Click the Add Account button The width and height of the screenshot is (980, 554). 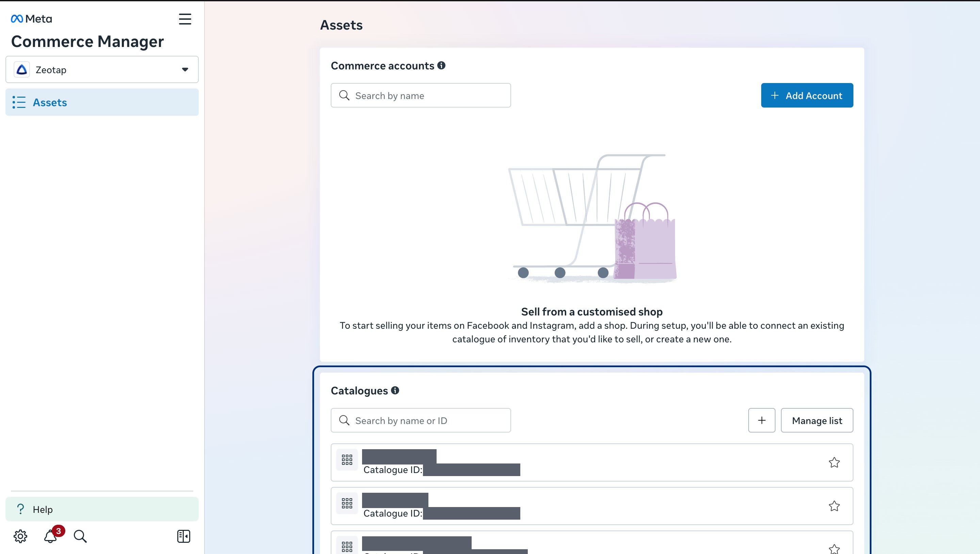tap(807, 96)
